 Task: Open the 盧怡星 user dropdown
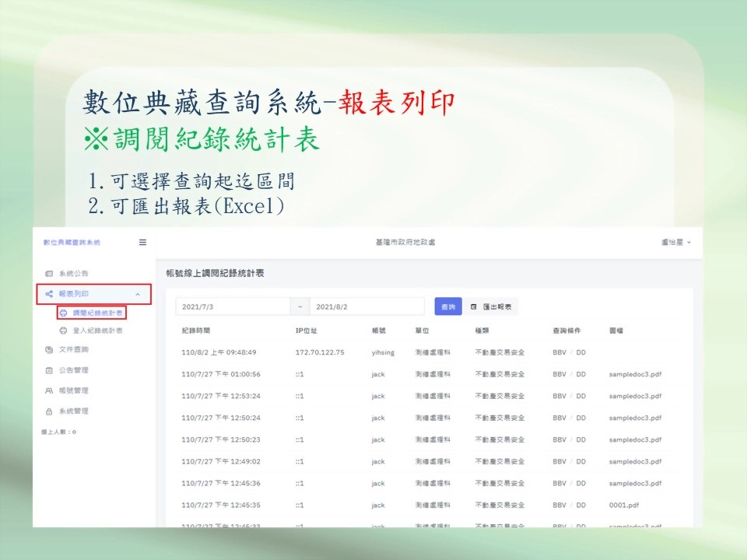click(x=675, y=242)
